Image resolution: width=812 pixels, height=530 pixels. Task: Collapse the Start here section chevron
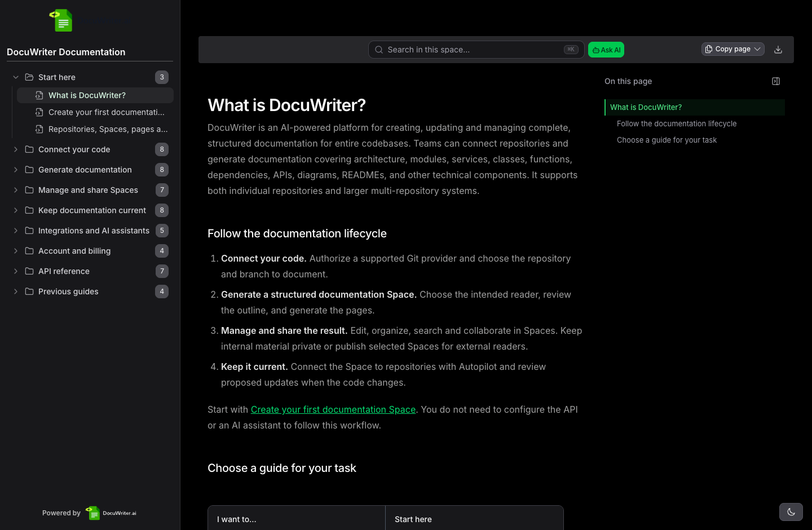pyautogui.click(x=16, y=77)
